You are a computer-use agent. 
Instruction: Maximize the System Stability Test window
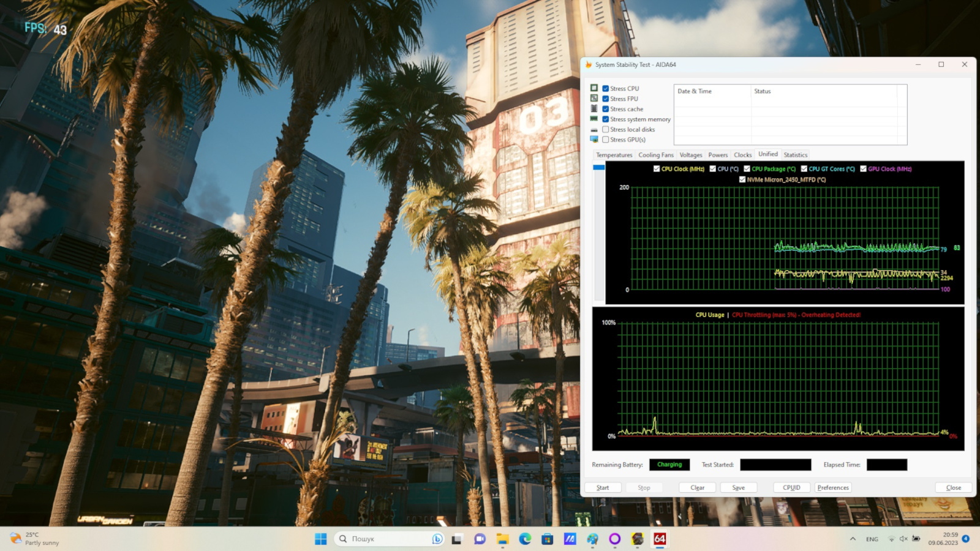pos(941,64)
